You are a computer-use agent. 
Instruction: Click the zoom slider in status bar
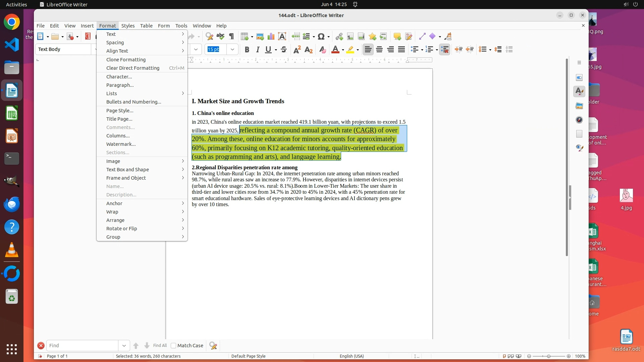point(549,356)
